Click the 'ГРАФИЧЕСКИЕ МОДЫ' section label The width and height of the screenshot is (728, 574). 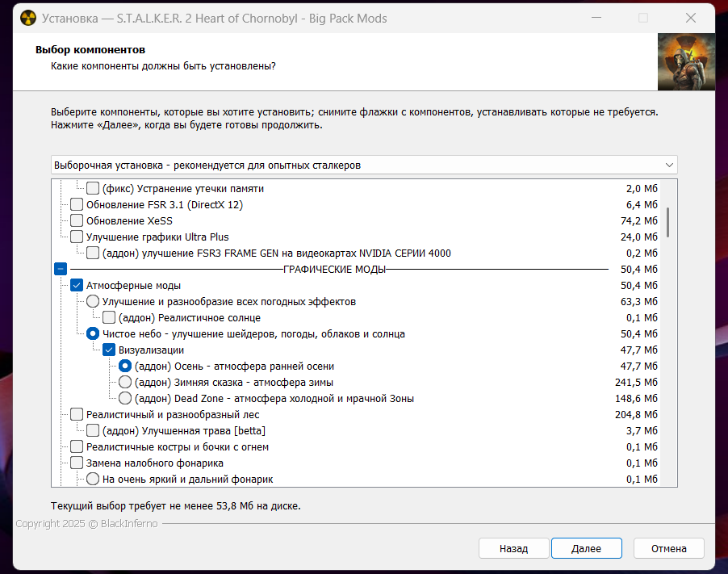point(335,270)
